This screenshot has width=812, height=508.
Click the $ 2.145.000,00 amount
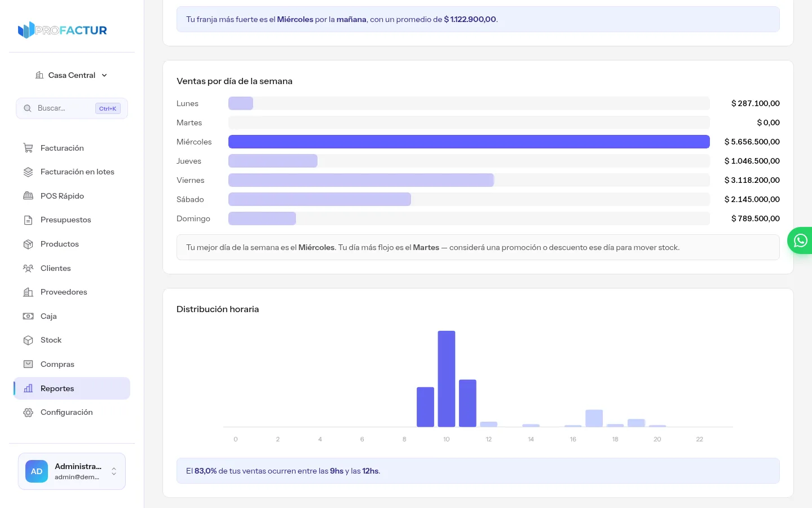point(752,199)
